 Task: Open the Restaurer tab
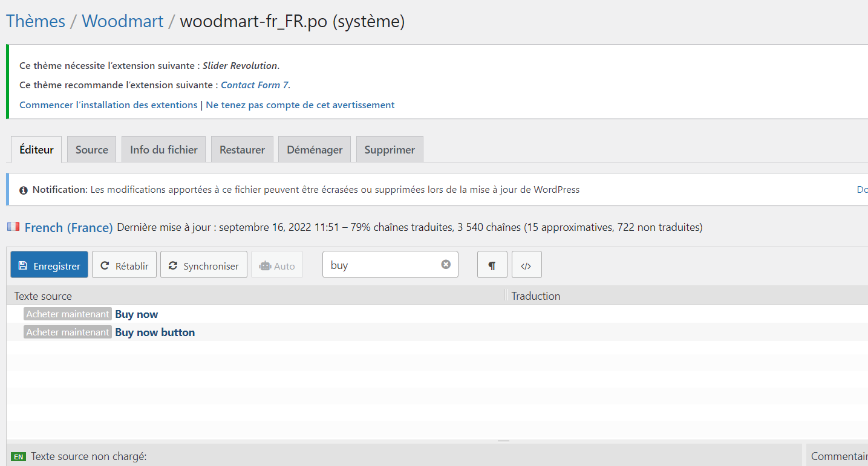pyautogui.click(x=242, y=149)
